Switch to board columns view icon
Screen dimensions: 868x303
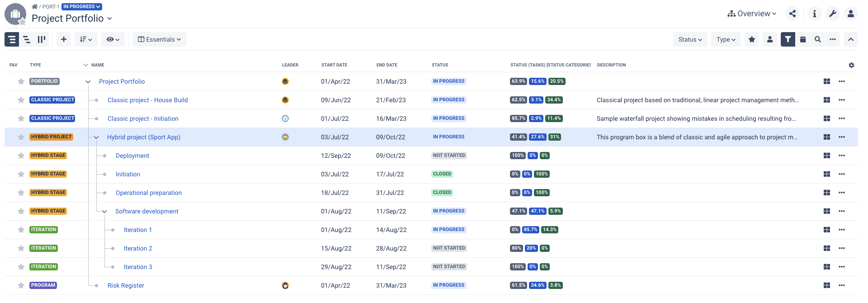point(42,39)
